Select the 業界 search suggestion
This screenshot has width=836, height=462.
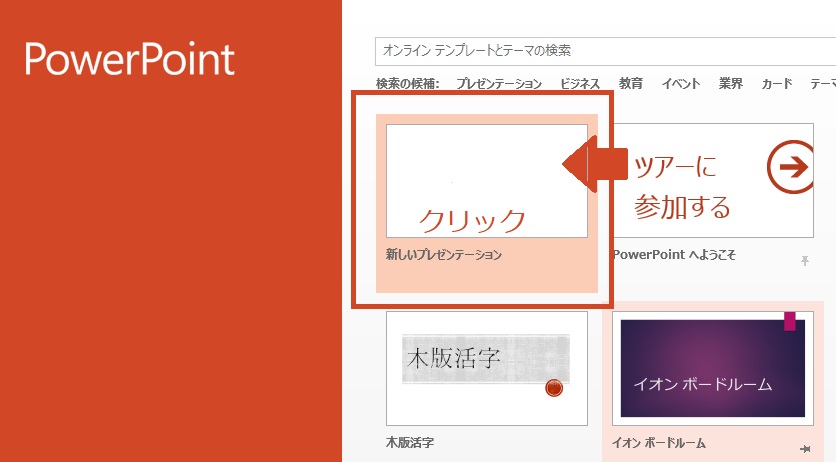click(730, 84)
